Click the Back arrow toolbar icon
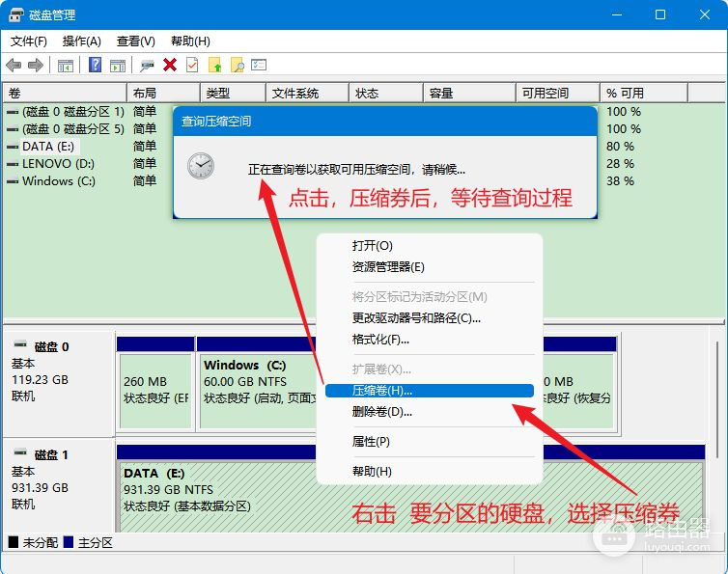728x574 pixels. [x=14, y=65]
